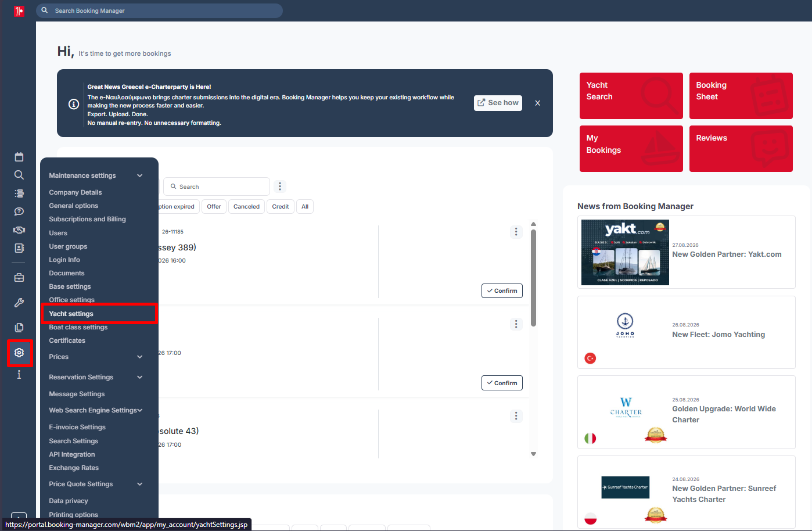Open the settings gear sidebar icon
This screenshot has height=531, width=812.
click(x=19, y=353)
